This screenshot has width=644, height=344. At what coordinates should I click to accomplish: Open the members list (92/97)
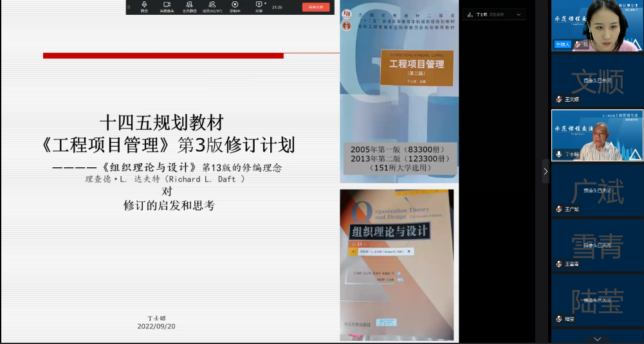click(212, 6)
